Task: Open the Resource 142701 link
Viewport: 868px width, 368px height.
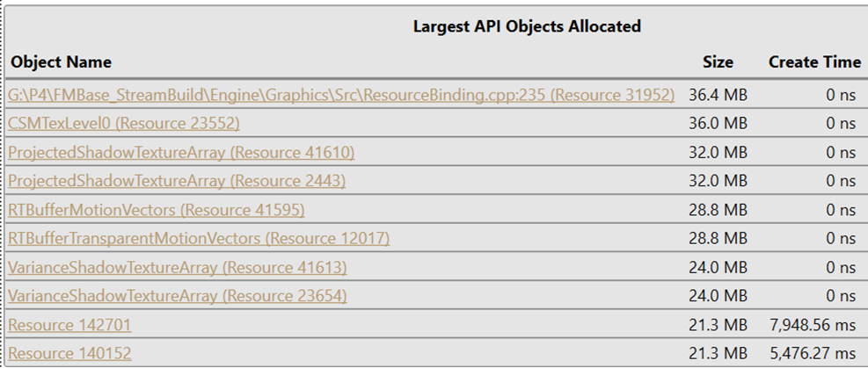Action: 69,324
